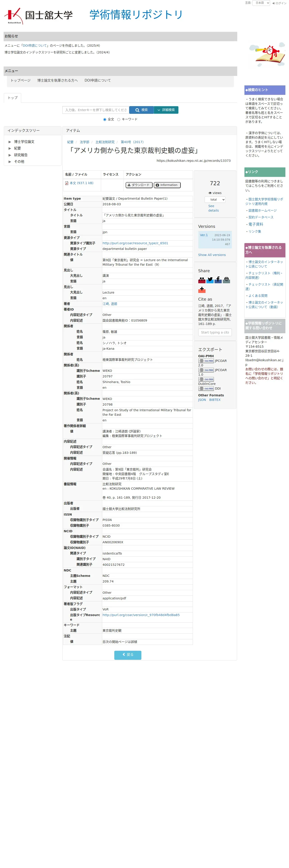Screen dimensions: 289x868
Task: Open 国士舘大学学術情報リポジトリ運用内規 link
Action: (264, 201)
